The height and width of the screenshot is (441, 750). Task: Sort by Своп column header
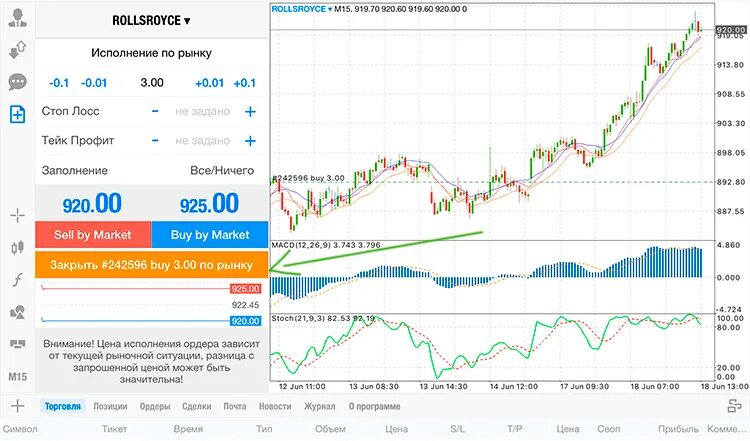coord(608,429)
